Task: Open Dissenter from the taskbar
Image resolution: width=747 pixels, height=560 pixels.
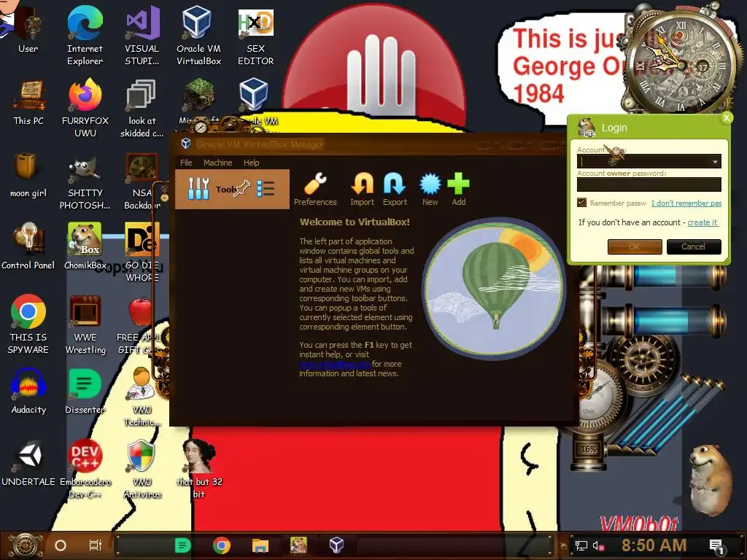Action: (183, 545)
